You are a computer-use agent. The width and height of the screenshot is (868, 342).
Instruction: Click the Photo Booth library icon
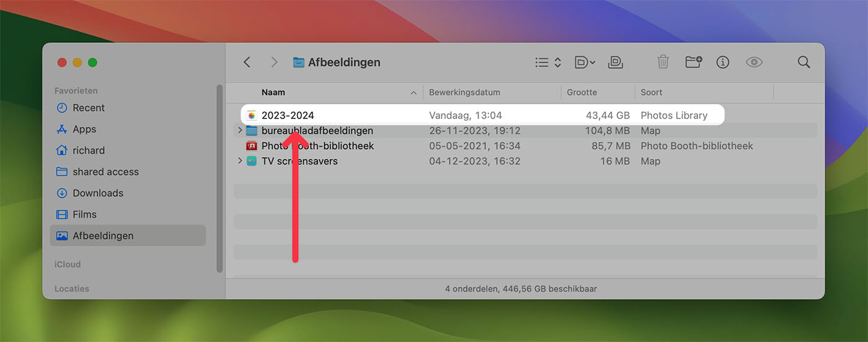[251, 146]
